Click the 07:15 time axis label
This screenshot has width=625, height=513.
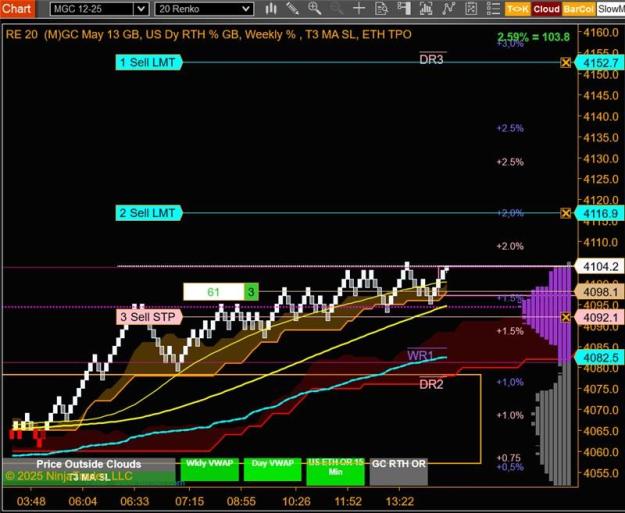click(189, 501)
